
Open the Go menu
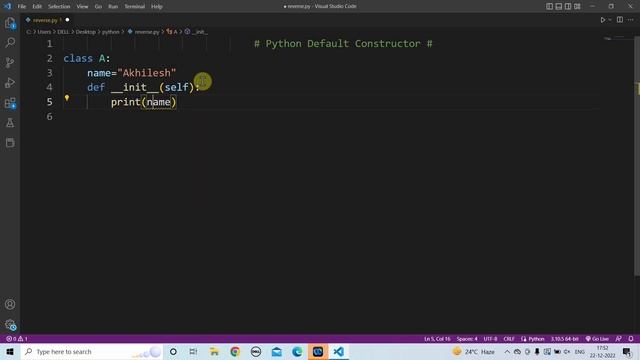[x=98, y=7]
